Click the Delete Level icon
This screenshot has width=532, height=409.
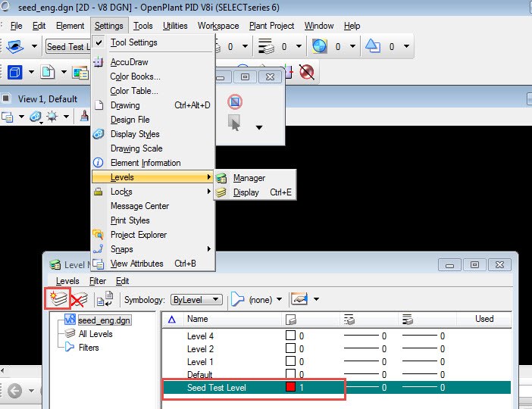[80, 299]
